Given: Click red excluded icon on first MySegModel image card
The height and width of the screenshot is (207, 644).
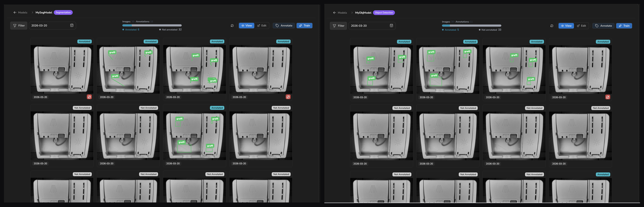Looking at the screenshot, I should (89, 97).
